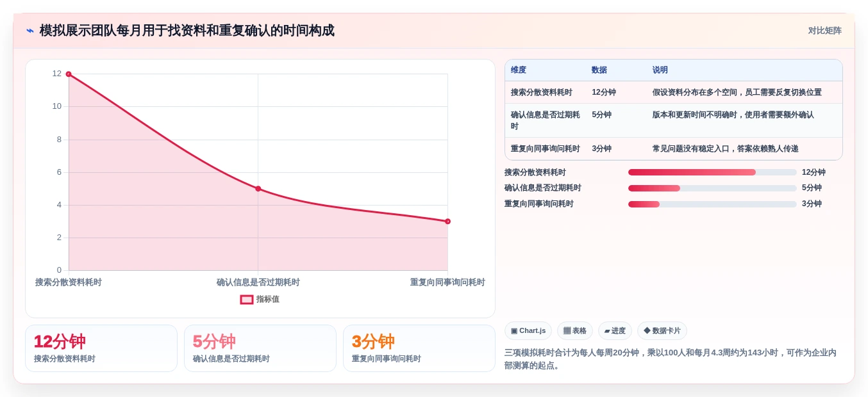Click progress row label 确认信息是否过期耗时

point(543,188)
